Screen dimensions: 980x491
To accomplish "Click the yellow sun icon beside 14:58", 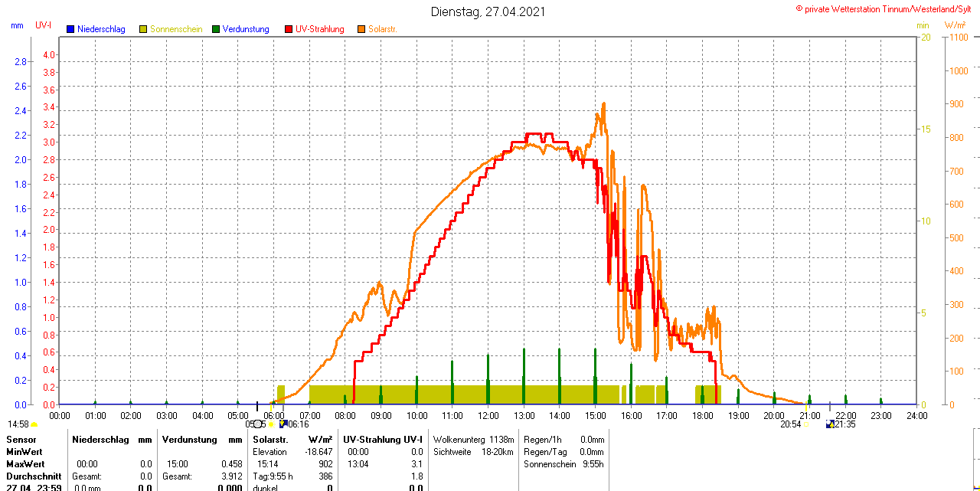I will click(34, 424).
